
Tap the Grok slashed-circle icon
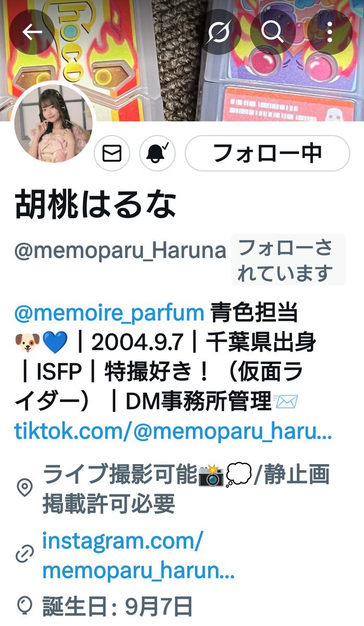click(x=219, y=31)
